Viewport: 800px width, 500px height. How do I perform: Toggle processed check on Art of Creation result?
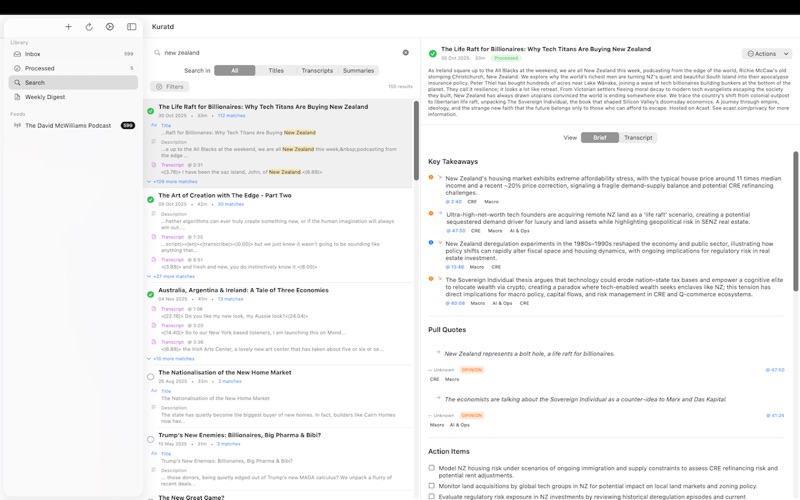(x=151, y=199)
